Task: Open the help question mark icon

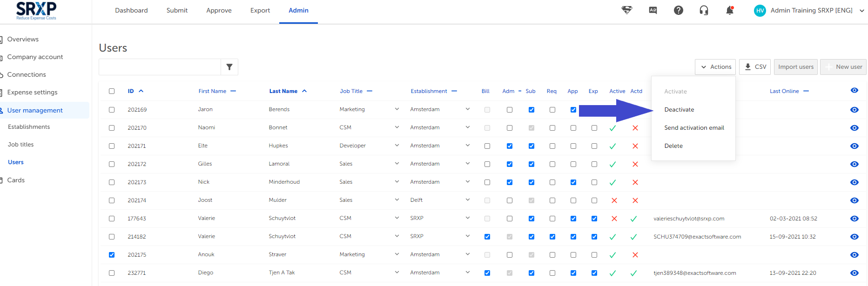Action: click(x=679, y=10)
